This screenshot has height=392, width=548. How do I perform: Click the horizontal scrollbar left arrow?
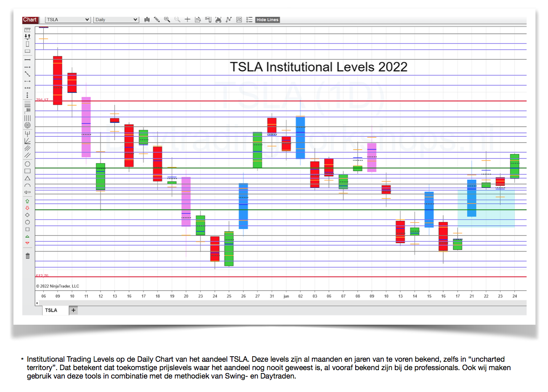click(37, 303)
